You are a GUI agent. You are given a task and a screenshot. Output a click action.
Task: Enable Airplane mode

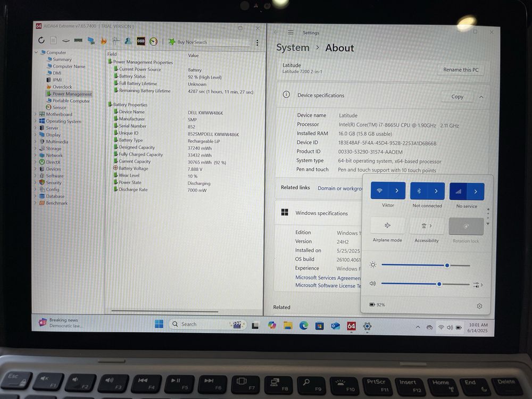(x=387, y=225)
